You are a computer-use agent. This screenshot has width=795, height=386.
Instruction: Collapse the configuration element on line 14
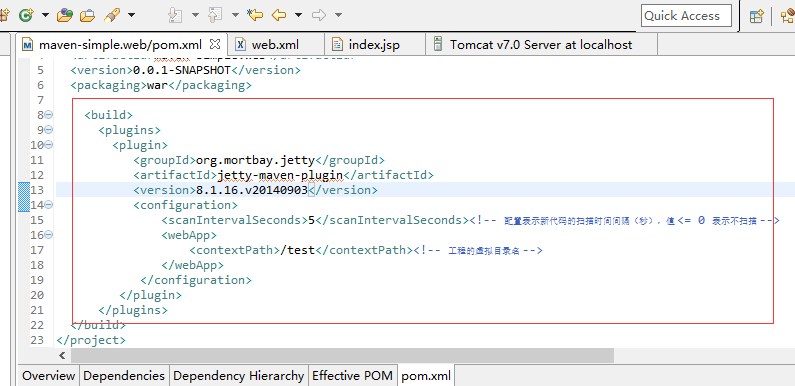point(49,205)
